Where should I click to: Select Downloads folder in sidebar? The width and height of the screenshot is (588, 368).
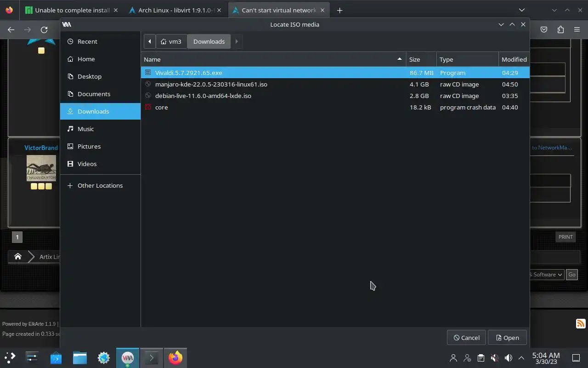tap(100, 111)
